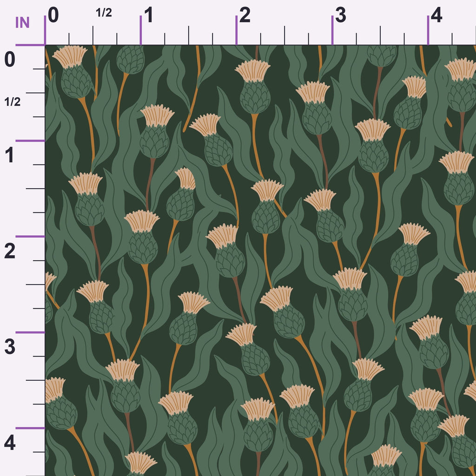Click the 0 mark on left ruler

tap(10, 59)
